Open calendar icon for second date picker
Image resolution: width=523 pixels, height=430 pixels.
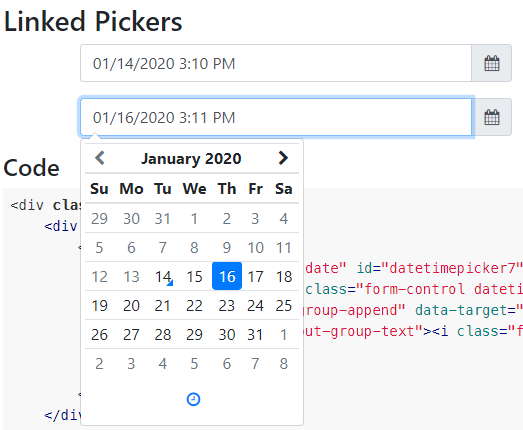tap(491, 117)
